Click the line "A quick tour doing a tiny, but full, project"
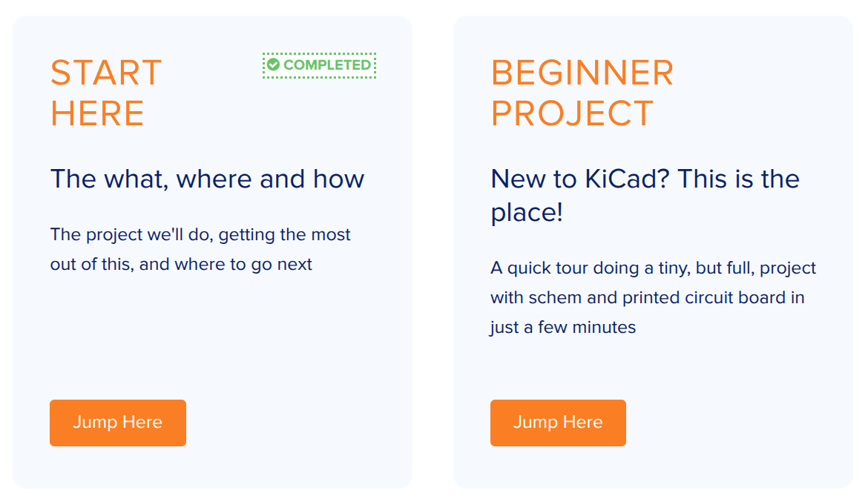Screen dimensions: 868x499 653,268
